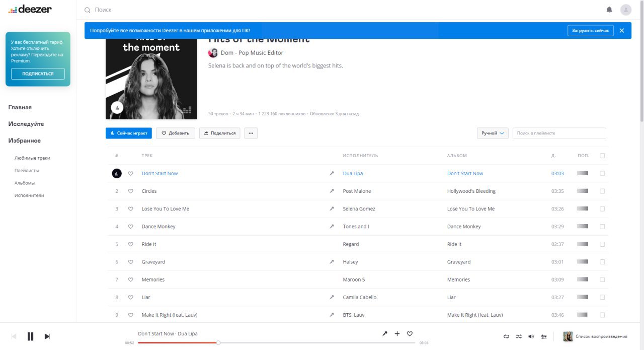Sort by duration Д. column header
This screenshot has width=644, height=350.
pos(553,156)
